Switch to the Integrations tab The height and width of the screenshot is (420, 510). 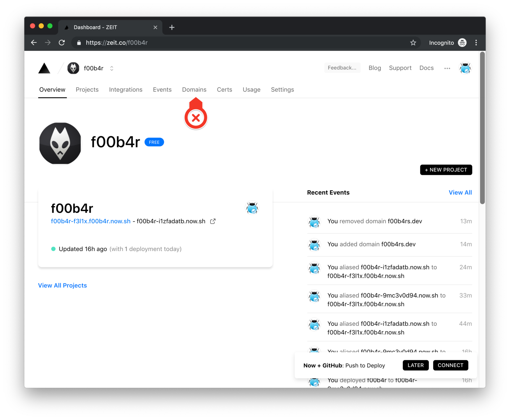(126, 90)
